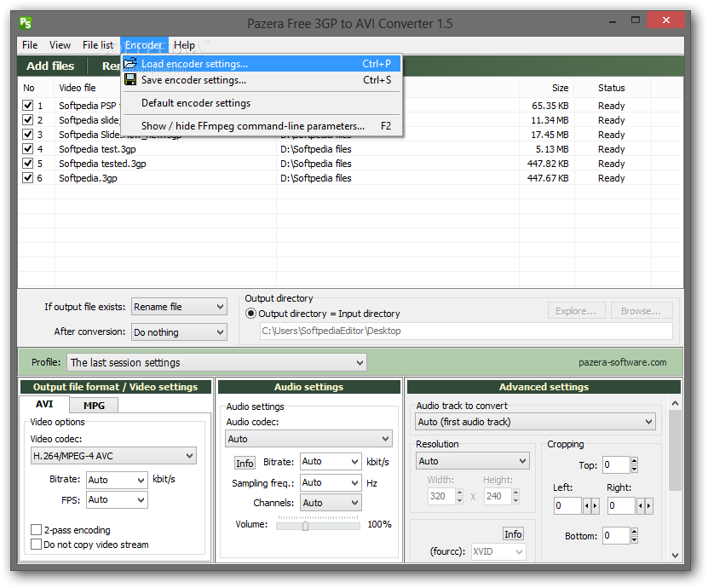Click the Info button near fourcc

point(513,533)
